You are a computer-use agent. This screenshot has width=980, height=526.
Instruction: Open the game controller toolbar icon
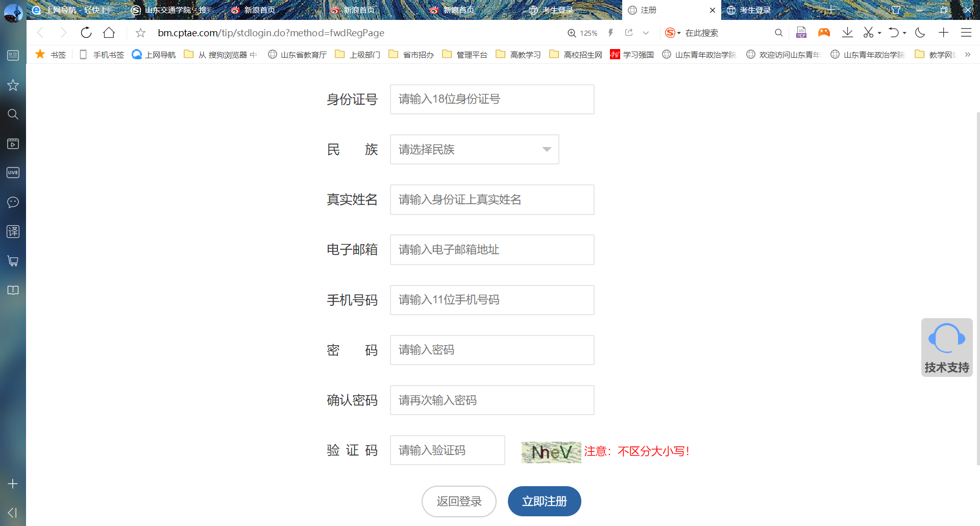pos(824,33)
